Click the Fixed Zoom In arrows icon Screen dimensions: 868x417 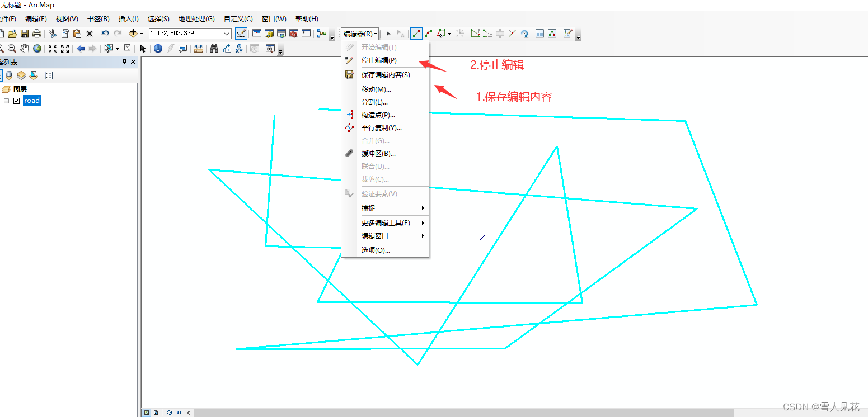tap(53, 49)
